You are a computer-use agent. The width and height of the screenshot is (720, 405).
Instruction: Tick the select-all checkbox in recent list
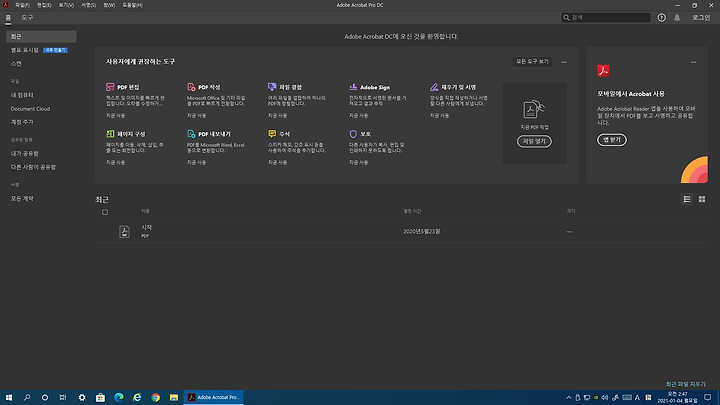pyautogui.click(x=105, y=212)
